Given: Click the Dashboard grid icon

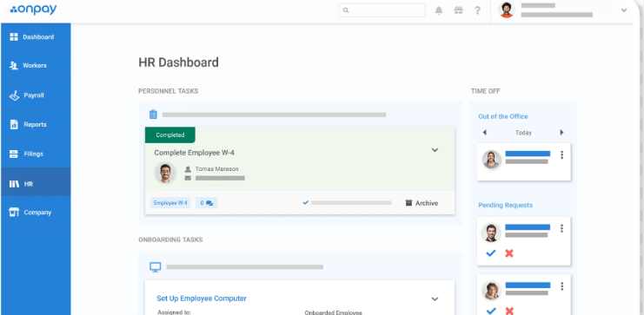Looking at the screenshot, I should (14, 37).
